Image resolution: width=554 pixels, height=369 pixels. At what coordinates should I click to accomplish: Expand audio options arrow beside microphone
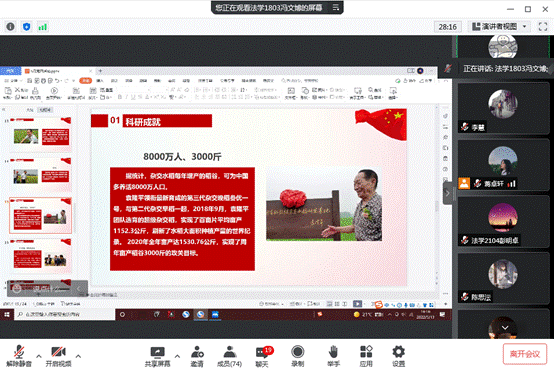39,356
